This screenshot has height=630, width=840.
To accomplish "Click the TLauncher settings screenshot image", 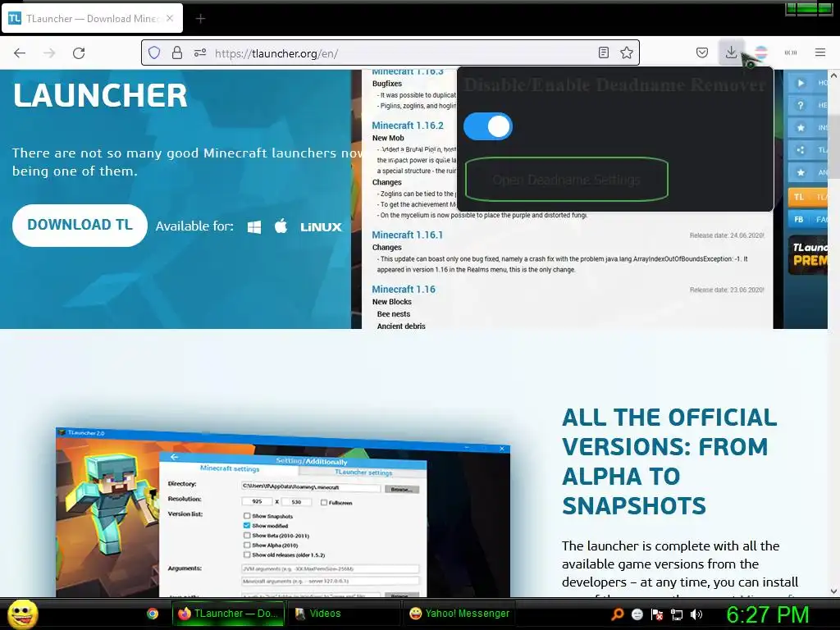I will [283, 512].
